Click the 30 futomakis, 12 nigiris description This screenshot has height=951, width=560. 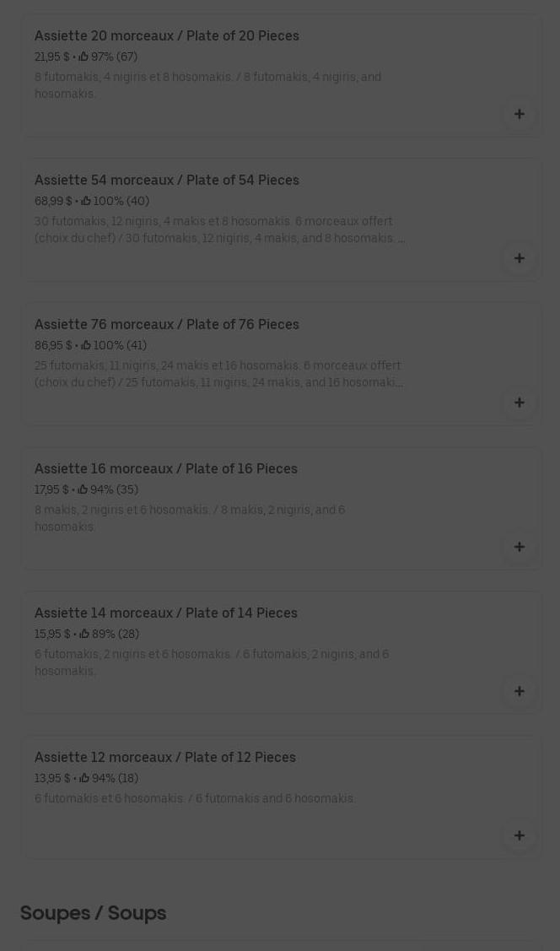click(219, 230)
